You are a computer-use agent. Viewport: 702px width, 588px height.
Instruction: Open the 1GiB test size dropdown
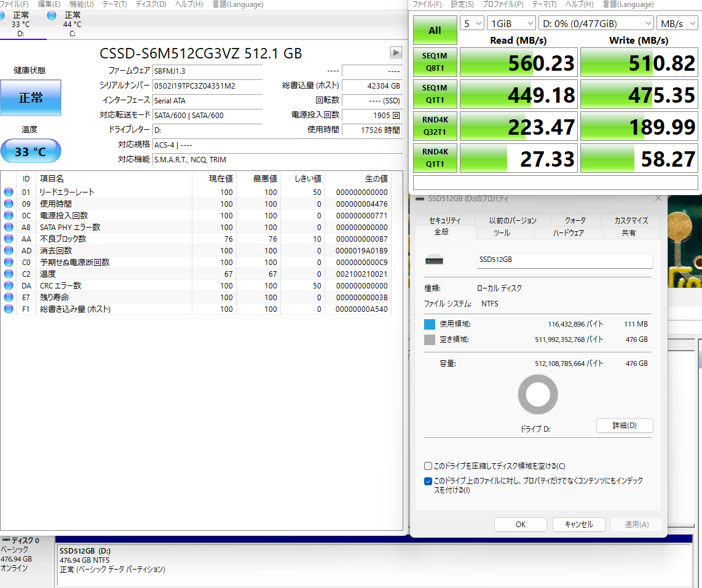point(511,23)
